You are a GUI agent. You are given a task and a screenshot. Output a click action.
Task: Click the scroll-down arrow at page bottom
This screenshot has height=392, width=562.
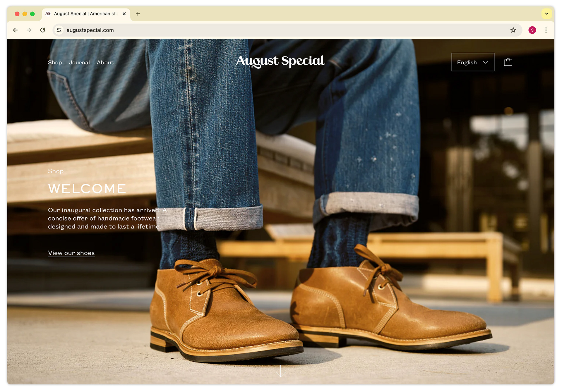pos(280,371)
